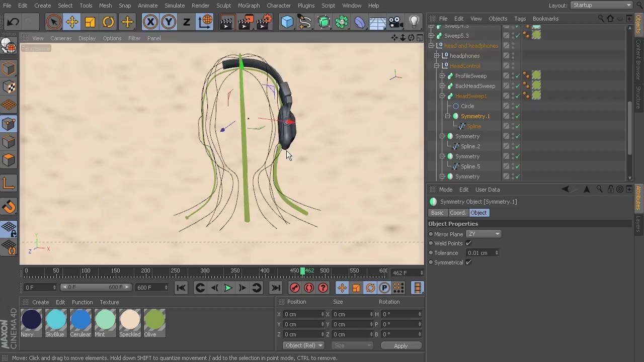Open the viewport Cameras menu
Screen dimensions: 644x362
point(61,38)
